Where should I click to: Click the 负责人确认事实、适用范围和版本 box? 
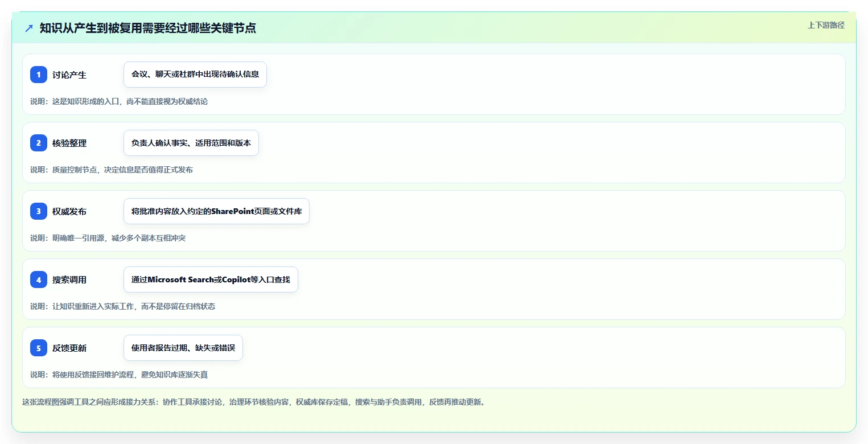click(x=191, y=143)
